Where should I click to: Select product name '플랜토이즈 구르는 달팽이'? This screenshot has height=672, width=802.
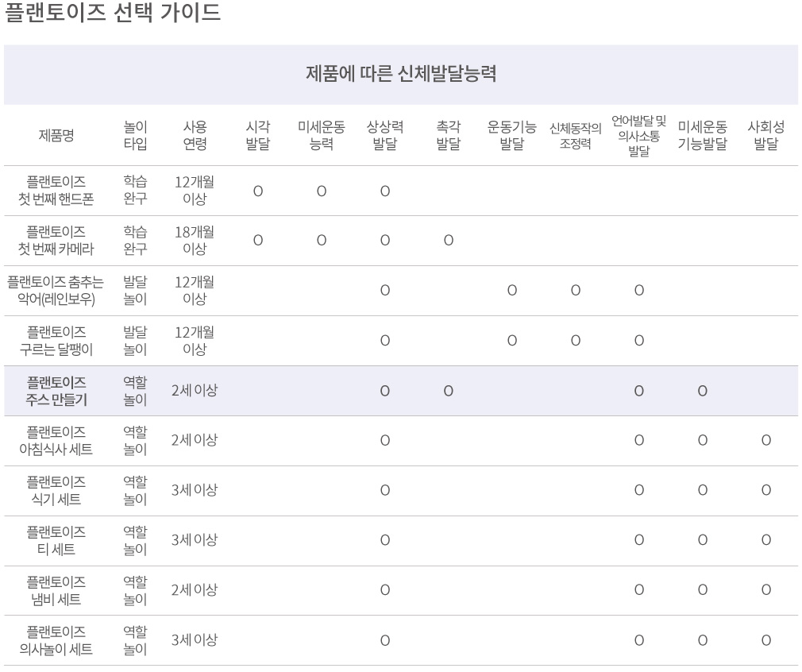(56, 340)
